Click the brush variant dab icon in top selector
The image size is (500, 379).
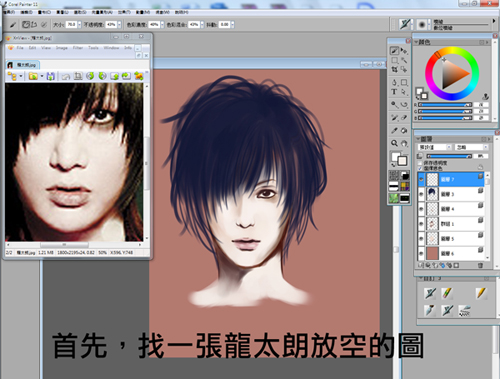(422, 24)
